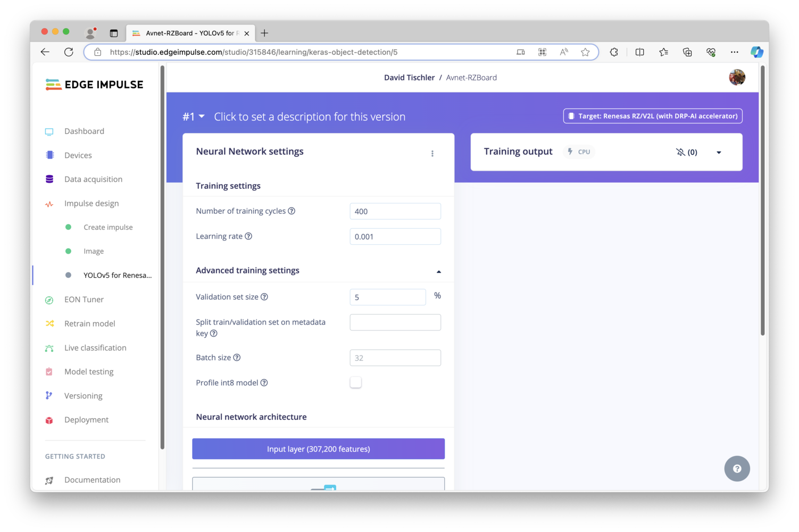
Task: Show help for Number of training cycles
Action: [292, 211]
